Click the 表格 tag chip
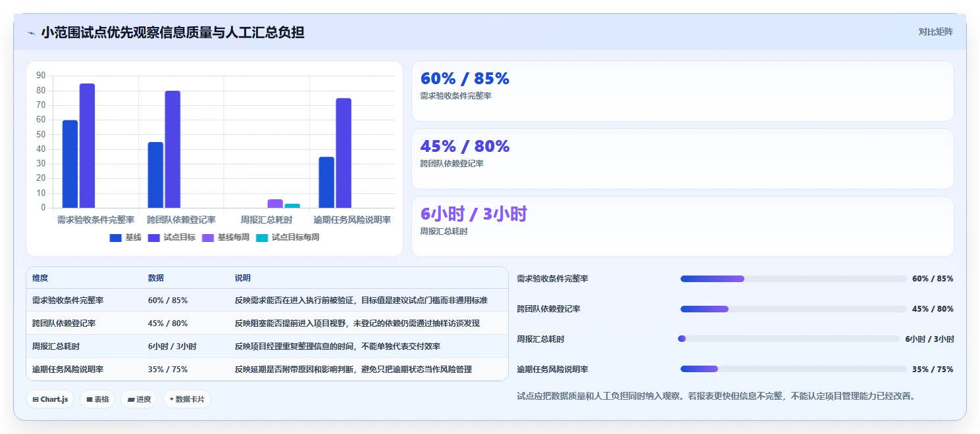This screenshot has width=980, height=434. [97, 399]
